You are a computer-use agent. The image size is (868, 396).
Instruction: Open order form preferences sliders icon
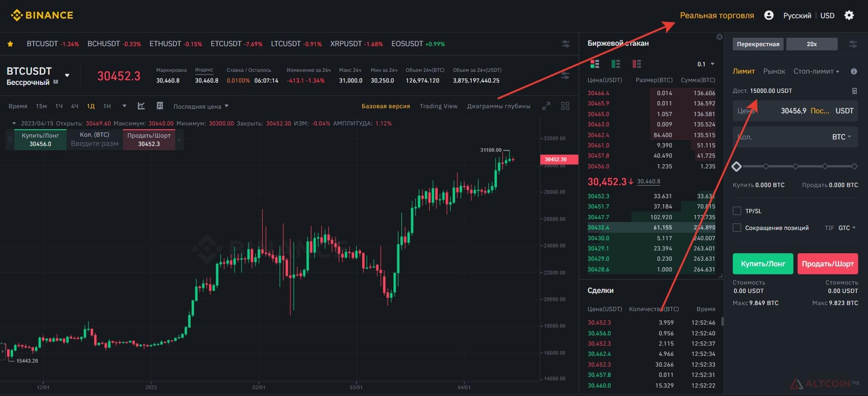[x=853, y=44]
